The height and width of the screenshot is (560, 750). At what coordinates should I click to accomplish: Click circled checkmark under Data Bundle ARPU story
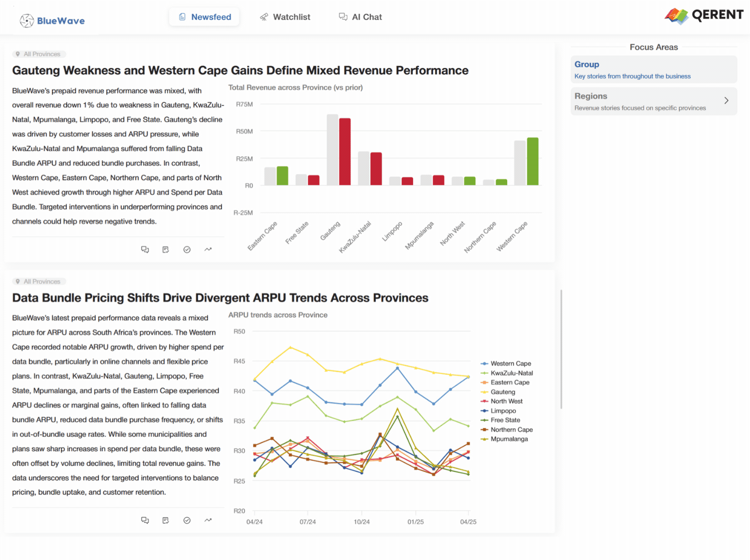187,520
